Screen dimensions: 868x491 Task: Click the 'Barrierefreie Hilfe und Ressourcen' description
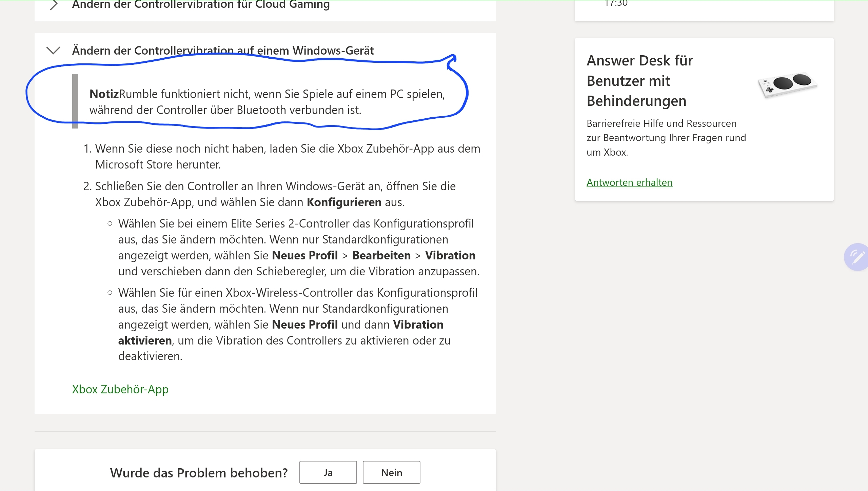(x=661, y=123)
